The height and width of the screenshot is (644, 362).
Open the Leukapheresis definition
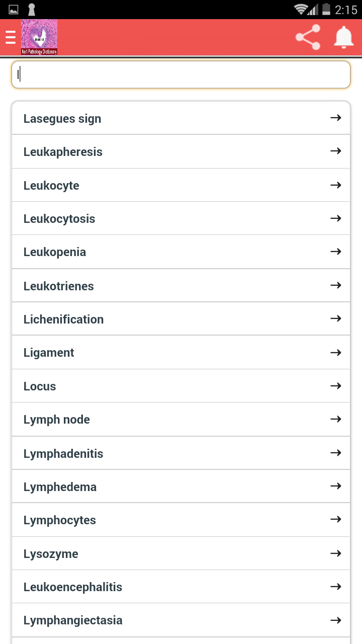pyautogui.click(x=151, y=151)
